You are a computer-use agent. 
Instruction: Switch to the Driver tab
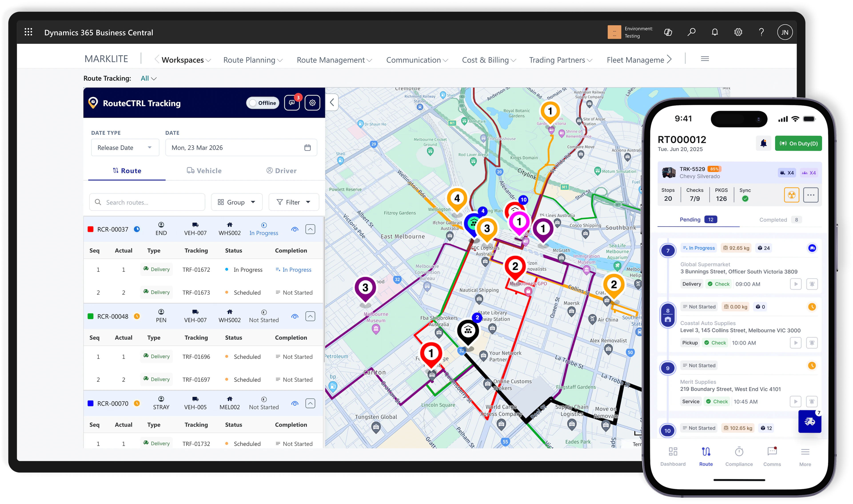click(281, 171)
